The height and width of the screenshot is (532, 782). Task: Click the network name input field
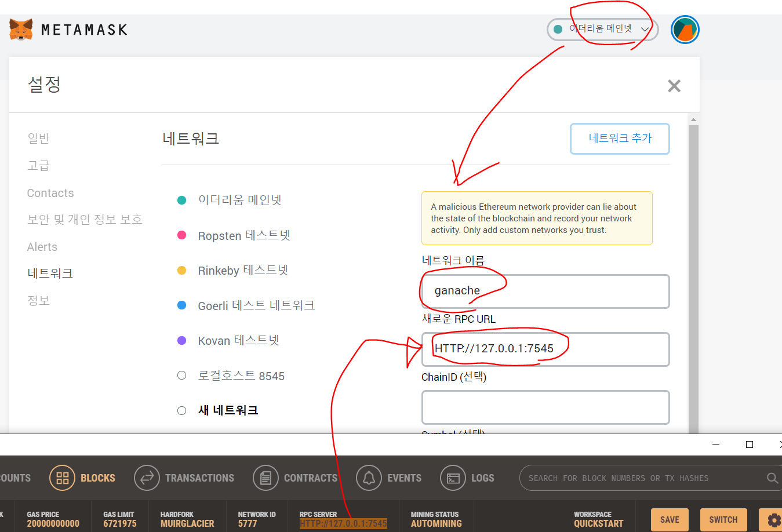pos(545,291)
